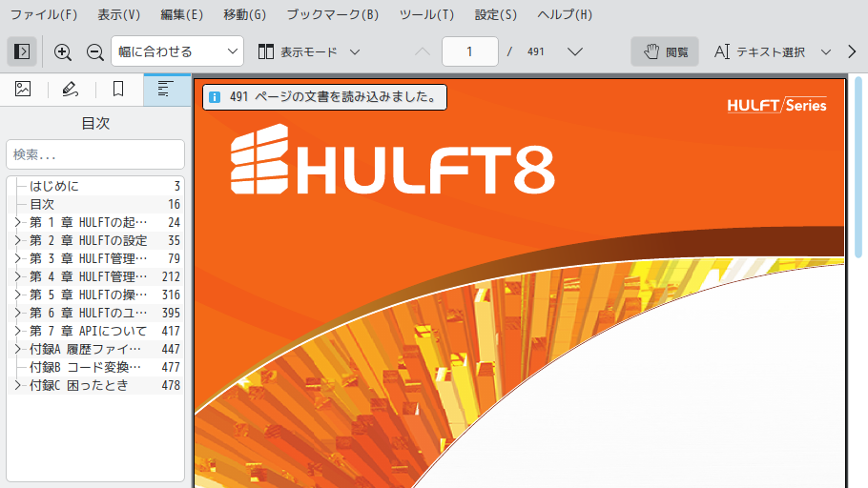Open 移動(G) menu
Image resolution: width=868 pixels, height=488 pixels.
coord(245,14)
